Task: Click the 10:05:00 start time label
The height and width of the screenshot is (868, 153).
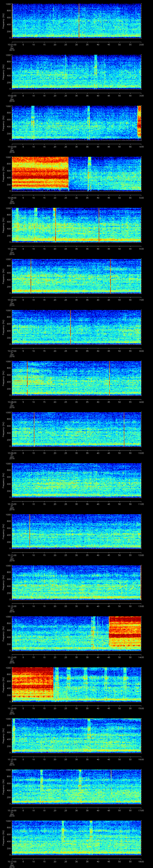Action: click(x=12, y=249)
